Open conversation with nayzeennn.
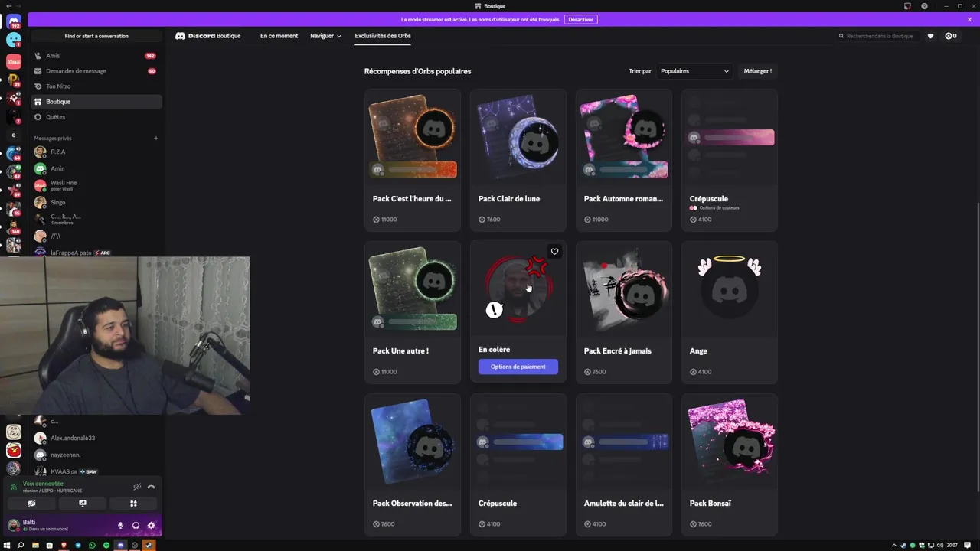Screen dimensions: 980x551 [96, 455]
